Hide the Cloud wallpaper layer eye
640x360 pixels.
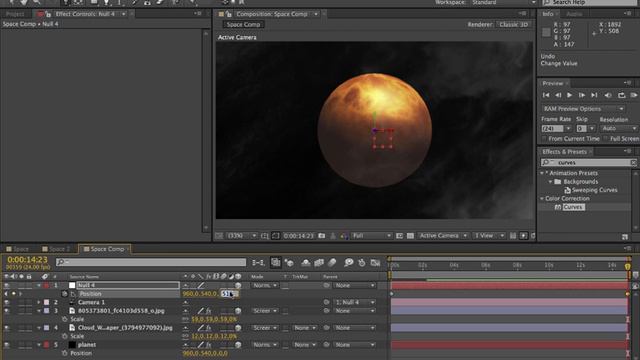(7, 328)
